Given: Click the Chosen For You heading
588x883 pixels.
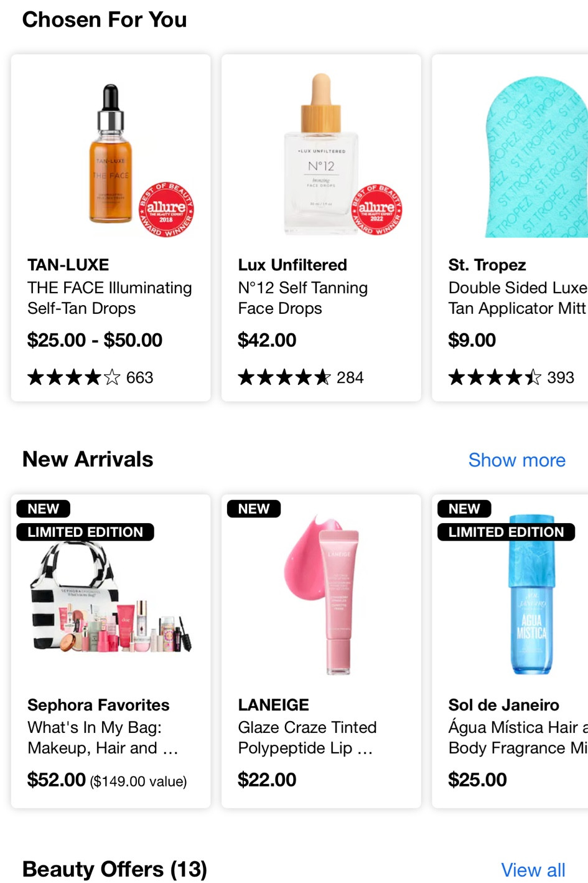Looking at the screenshot, I should (105, 19).
